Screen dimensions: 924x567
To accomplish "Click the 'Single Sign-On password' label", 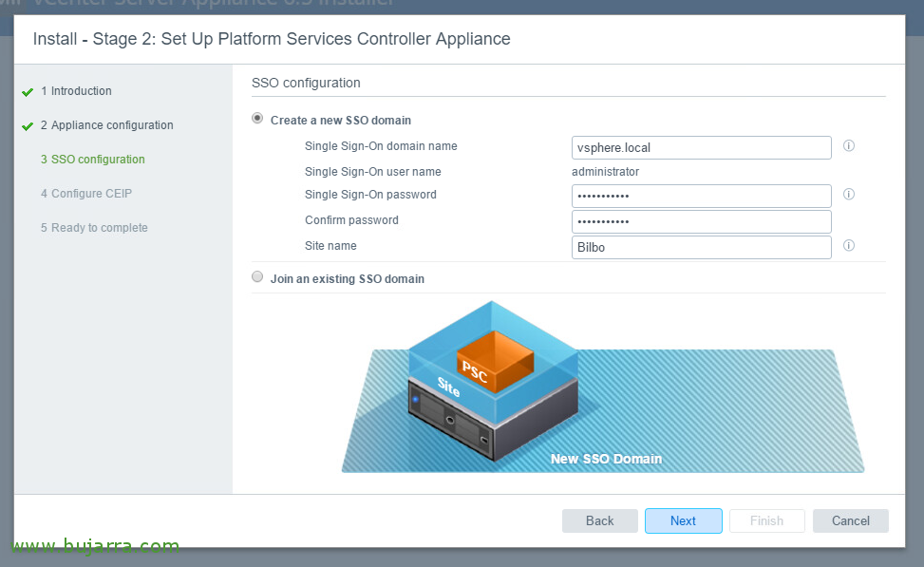I will (370, 195).
